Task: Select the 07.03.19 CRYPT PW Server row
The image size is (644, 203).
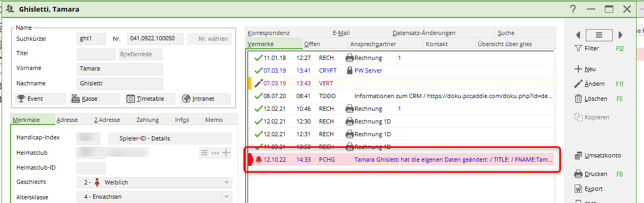Action: pyautogui.click(x=401, y=70)
